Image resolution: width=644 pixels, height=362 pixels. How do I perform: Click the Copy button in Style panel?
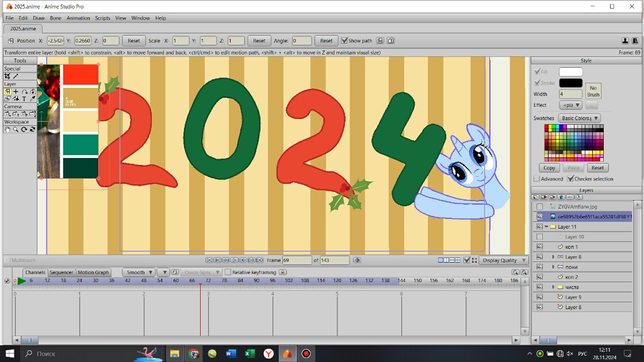(549, 168)
